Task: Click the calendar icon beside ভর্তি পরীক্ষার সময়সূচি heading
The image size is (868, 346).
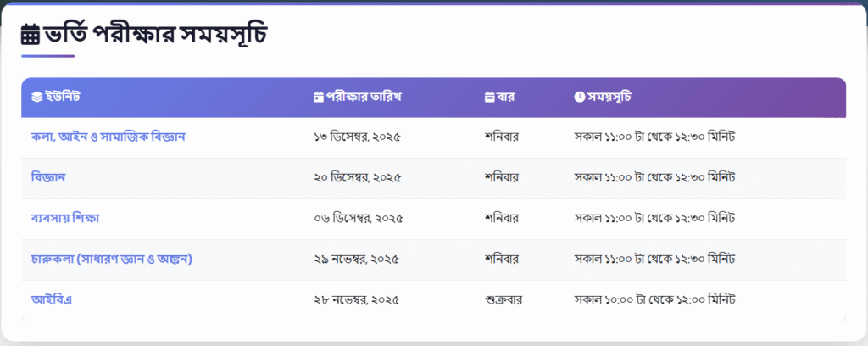Action: coord(31,35)
